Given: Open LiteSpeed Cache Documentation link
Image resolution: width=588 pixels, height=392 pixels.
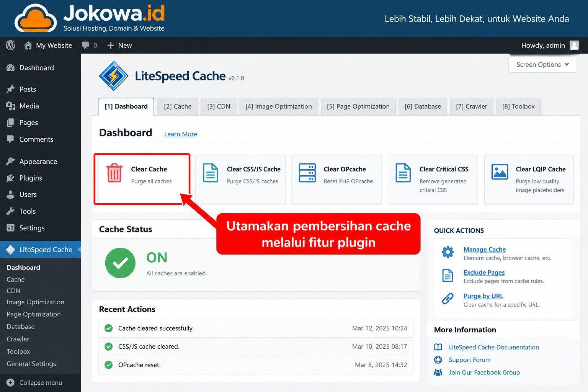Looking at the screenshot, I should point(494,347).
